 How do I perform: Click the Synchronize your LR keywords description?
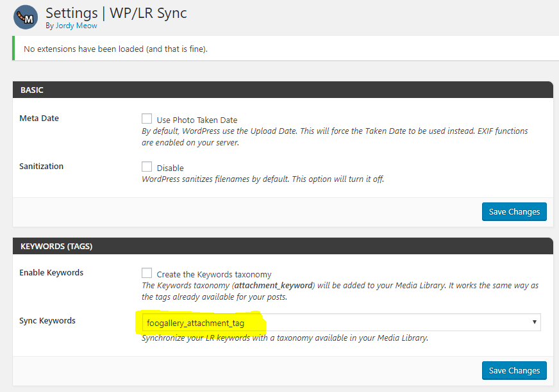[285, 338]
